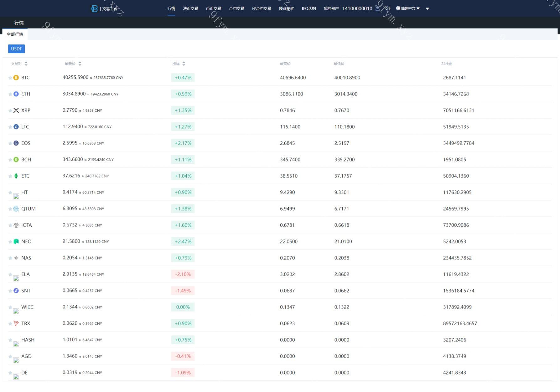Click the USDT market button
The width and height of the screenshot is (560, 392).
point(16,49)
